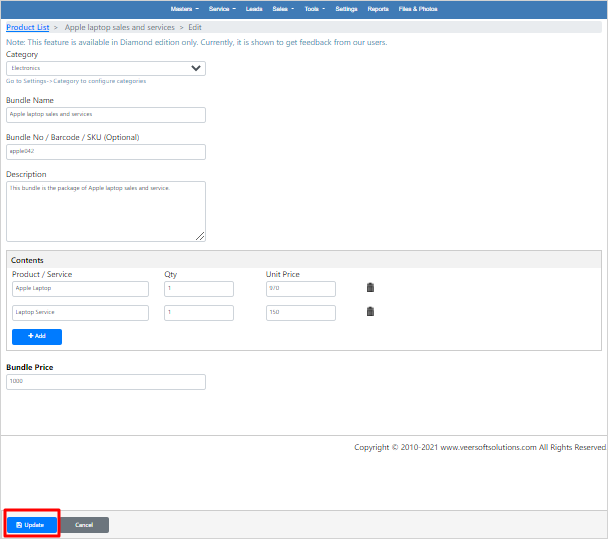Click the Apple Laptop unit price field
This screenshot has height=539, width=608.
pos(300,289)
